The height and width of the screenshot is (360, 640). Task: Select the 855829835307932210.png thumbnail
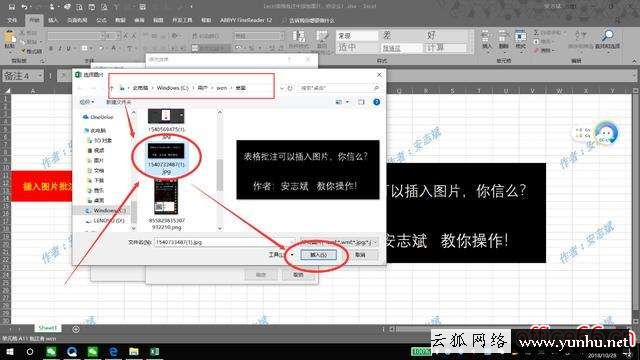pos(166,197)
